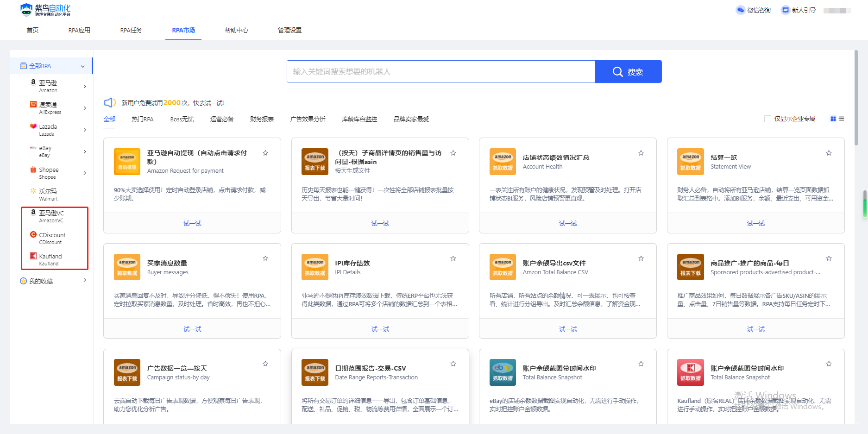Click the Amazon 自动提现 thumbnail icon
The image size is (868, 434).
click(x=127, y=162)
